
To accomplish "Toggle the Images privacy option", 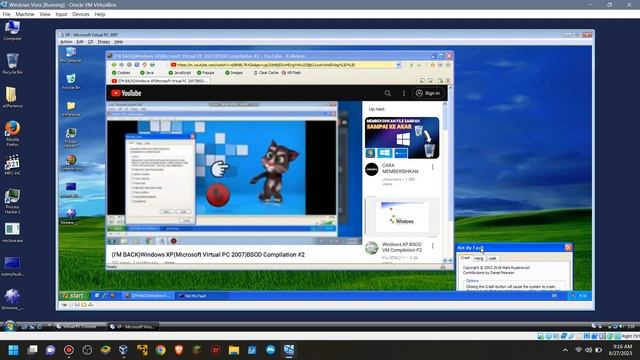I will click(233, 73).
